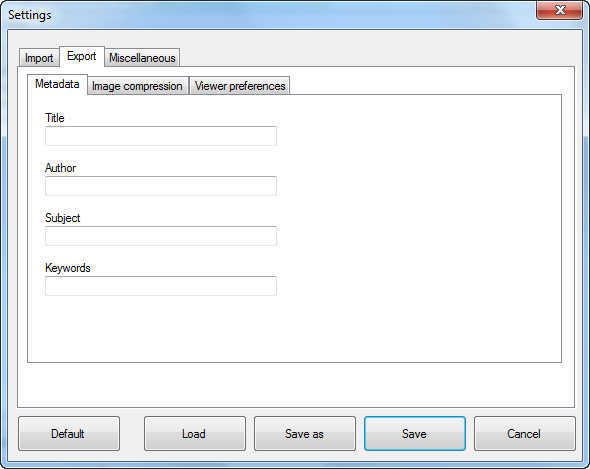Dismiss the dialog using Cancel
590x469 pixels.
pyautogui.click(x=525, y=434)
